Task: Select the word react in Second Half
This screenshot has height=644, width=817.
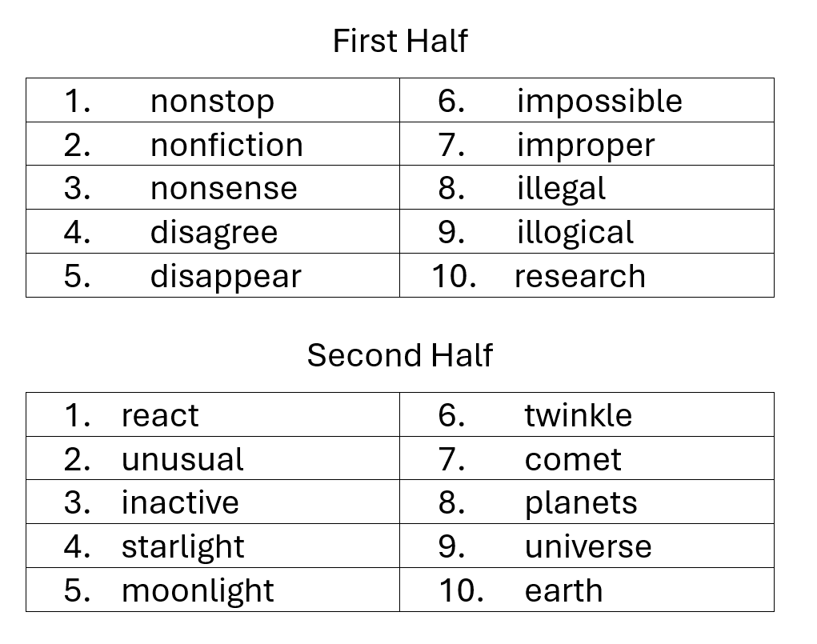Action: coord(160,416)
